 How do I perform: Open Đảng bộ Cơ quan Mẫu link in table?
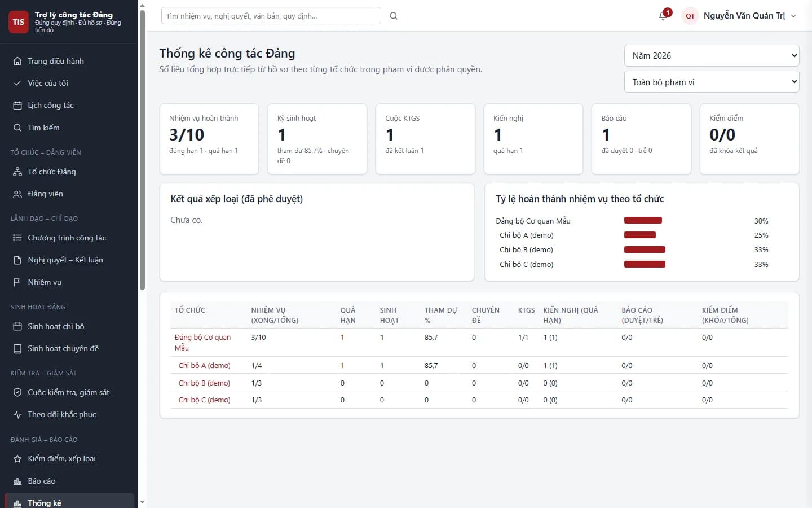click(202, 343)
